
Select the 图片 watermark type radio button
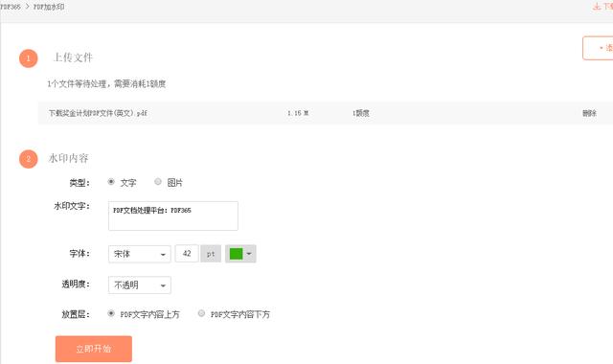point(158,182)
